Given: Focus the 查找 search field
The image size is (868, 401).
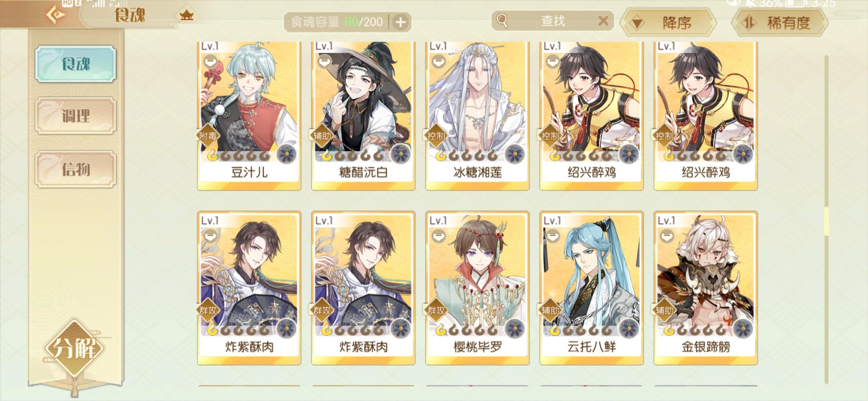Looking at the screenshot, I should (553, 21).
